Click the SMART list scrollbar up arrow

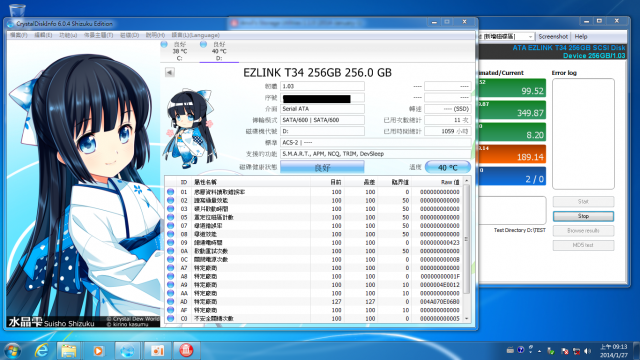coord(467,180)
